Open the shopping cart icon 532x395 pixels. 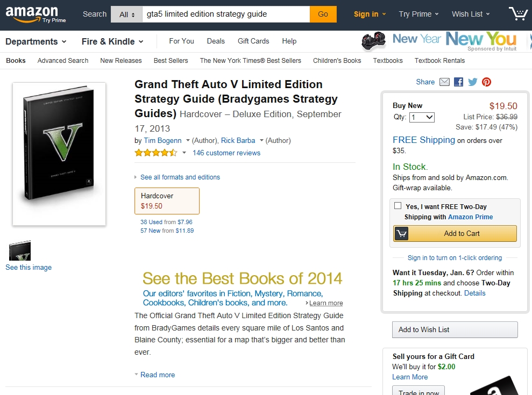pyautogui.click(x=517, y=14)
